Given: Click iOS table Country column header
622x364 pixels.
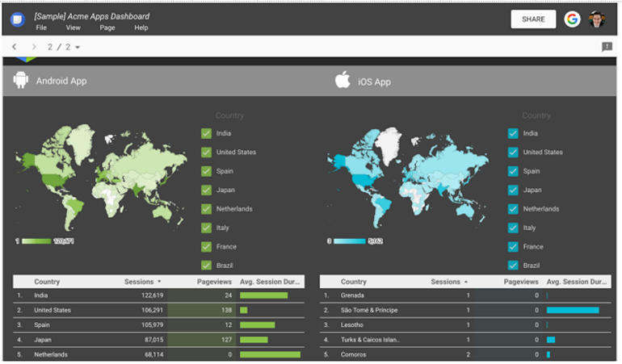Looking at the screenshot, I should (354, 282).
